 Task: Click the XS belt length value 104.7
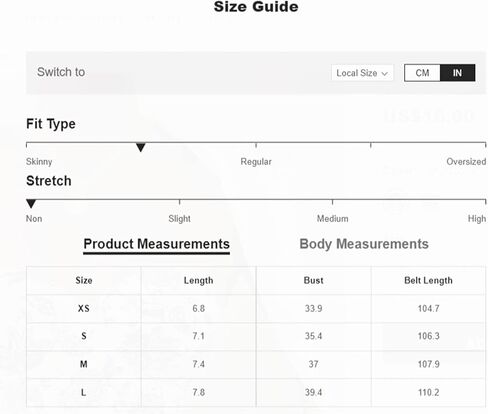click(x=428, y=308)
